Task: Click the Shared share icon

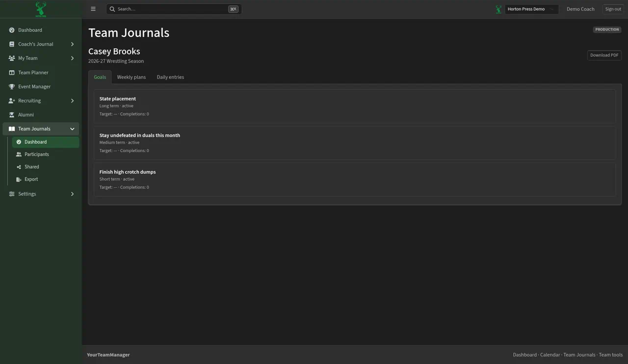Action: [19, 167]
